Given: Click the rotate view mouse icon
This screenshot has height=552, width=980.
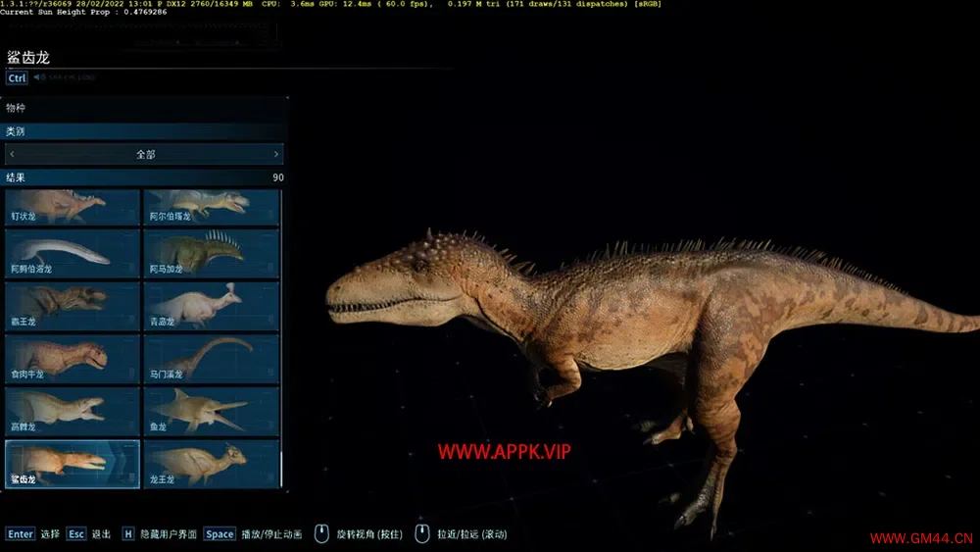Looking at the screenshot, I should click(x=321, y=534).
